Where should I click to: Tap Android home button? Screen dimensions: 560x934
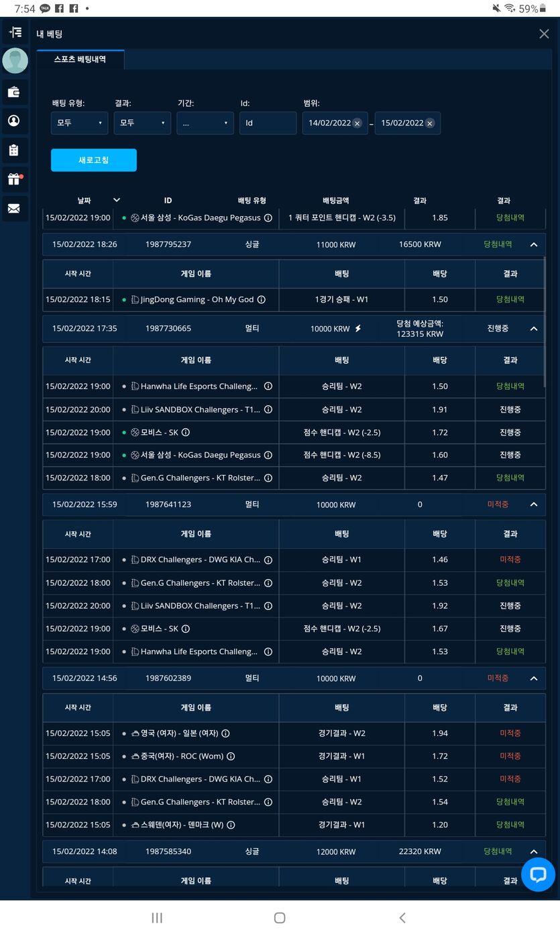click(280, 918)
